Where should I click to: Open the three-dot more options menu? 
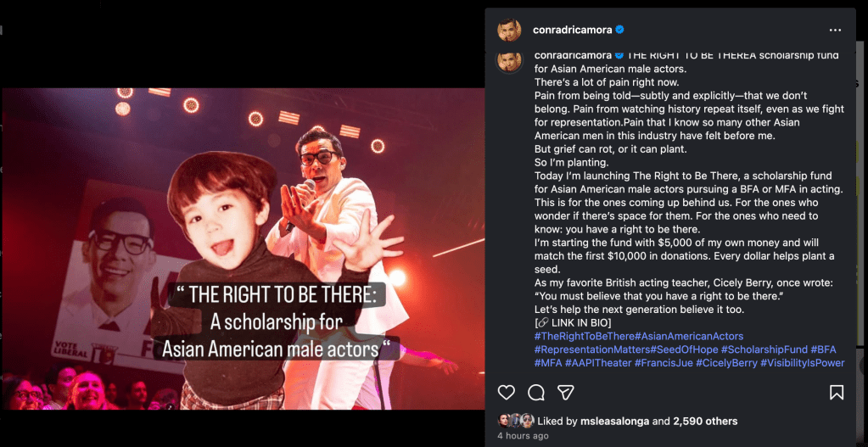(835, 31)
